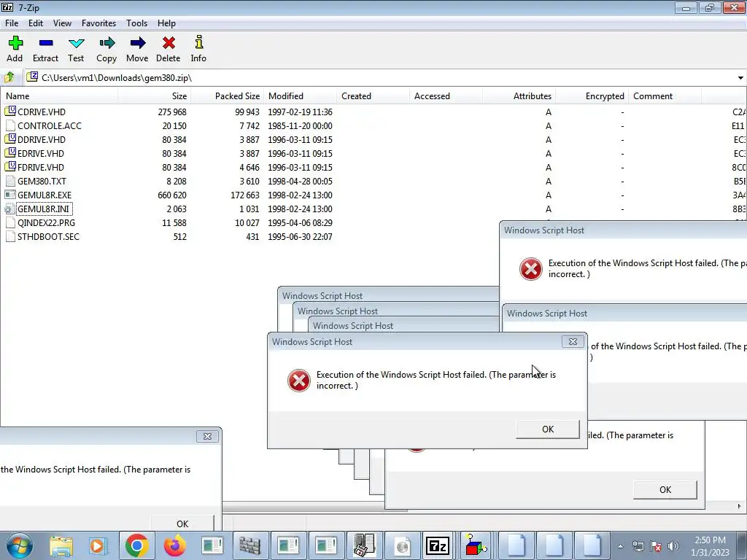
Task: Select the STHDBOOT.SEC file icon
Action: tap(10, 236)
